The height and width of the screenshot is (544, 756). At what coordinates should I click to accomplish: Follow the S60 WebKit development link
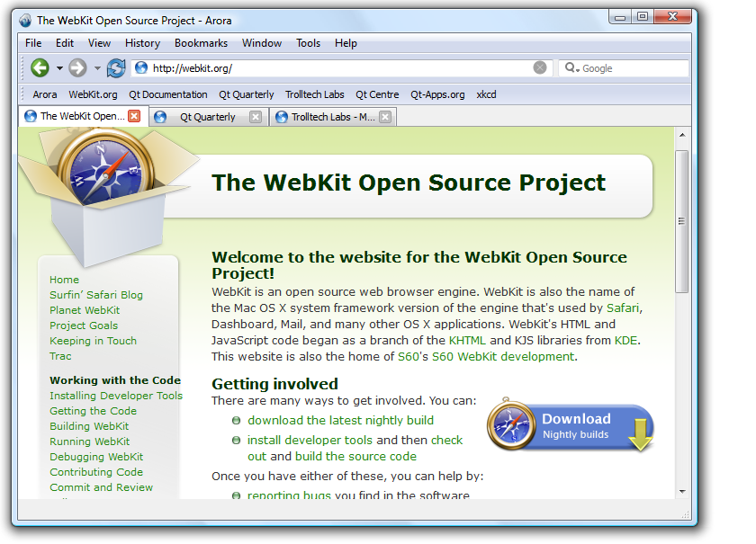(x=503, y=357)
